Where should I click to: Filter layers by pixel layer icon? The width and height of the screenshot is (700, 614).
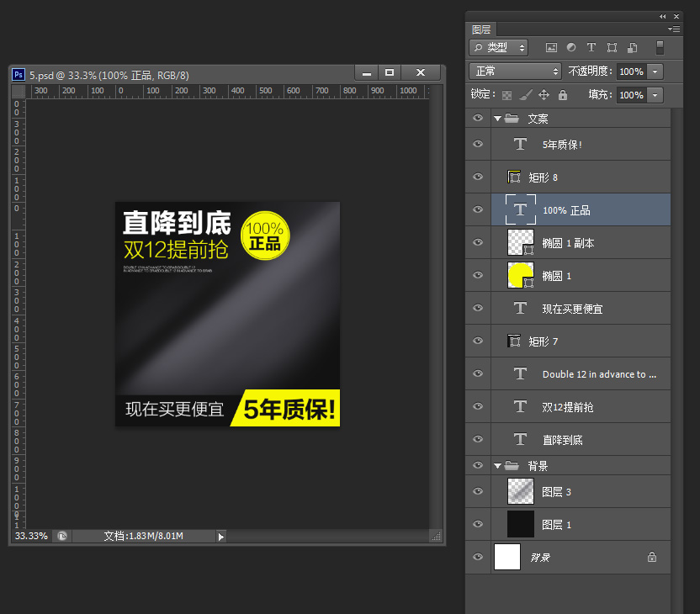pos(551,47)
